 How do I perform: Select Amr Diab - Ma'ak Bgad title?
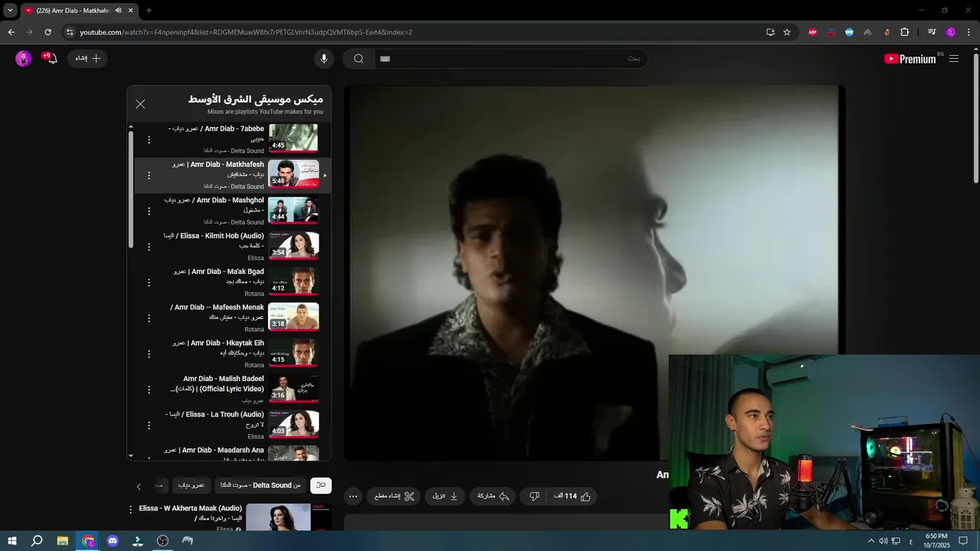point(218,276)
